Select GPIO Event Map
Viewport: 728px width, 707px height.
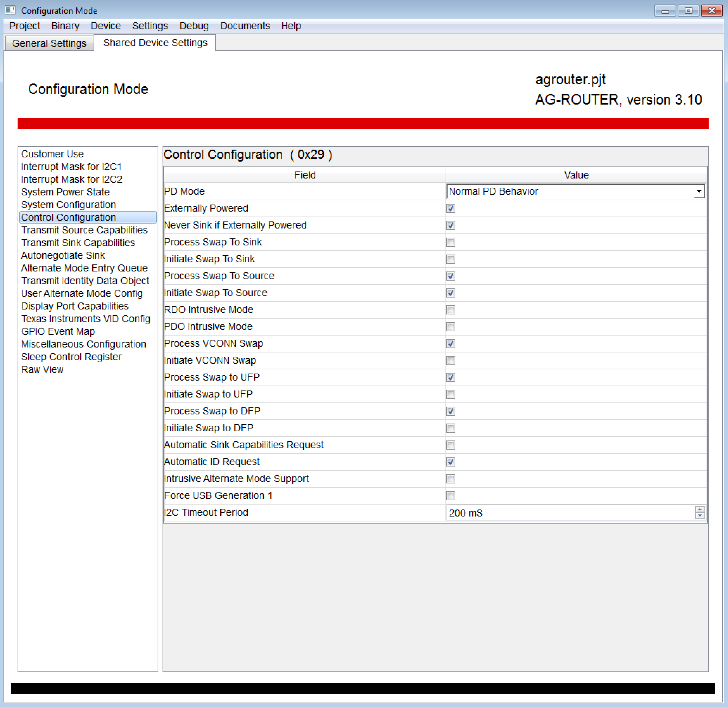click(58, 332)
